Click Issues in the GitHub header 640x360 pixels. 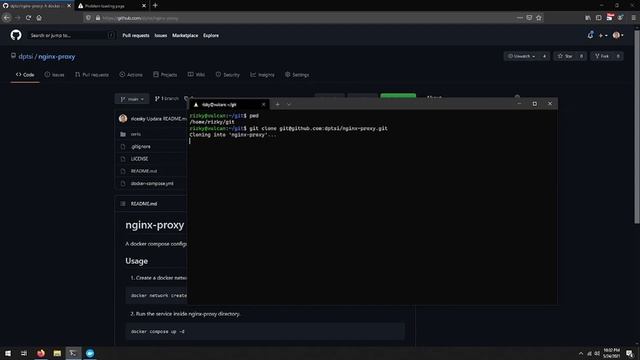tap(161, 36)
